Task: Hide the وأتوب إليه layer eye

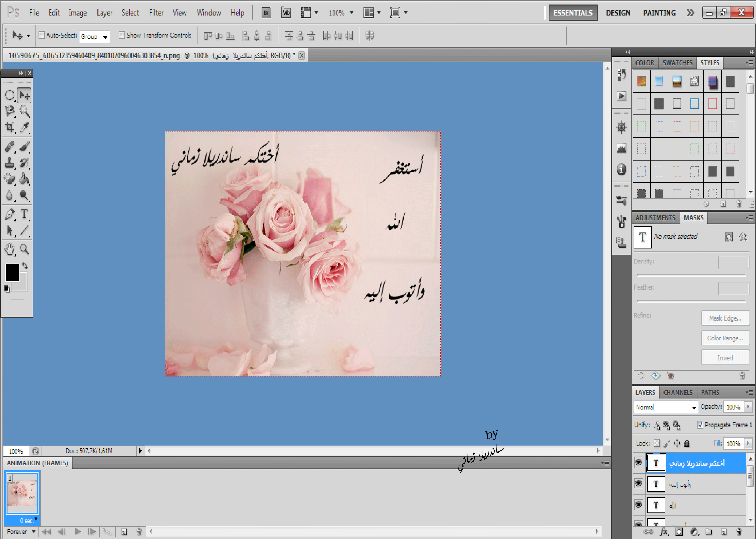Action: point(639,484)
